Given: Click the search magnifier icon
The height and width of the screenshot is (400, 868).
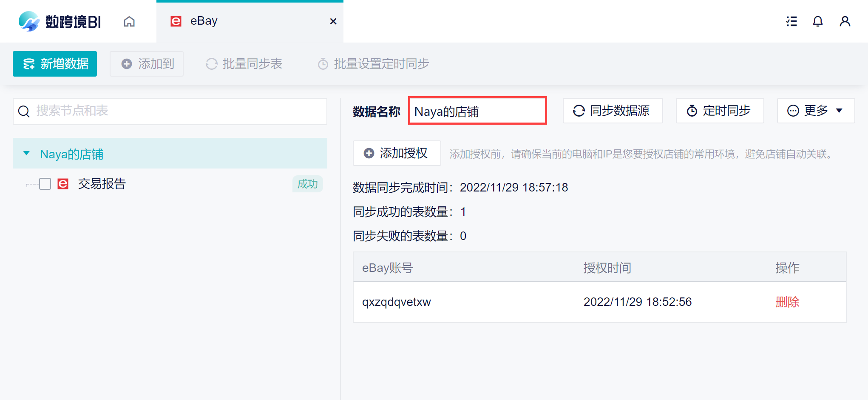Looking at the screenshot, I should tap(24, 111).
